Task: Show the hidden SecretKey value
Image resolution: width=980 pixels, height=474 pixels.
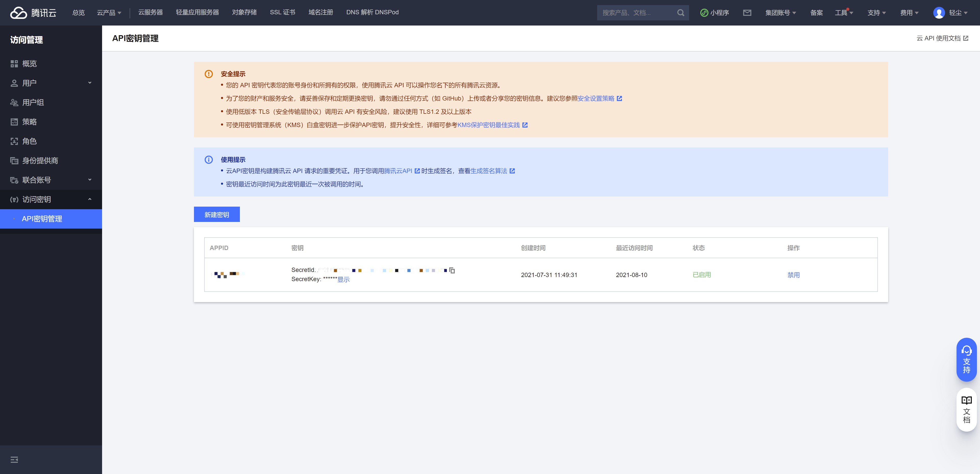Action: (x=343, y=280)
